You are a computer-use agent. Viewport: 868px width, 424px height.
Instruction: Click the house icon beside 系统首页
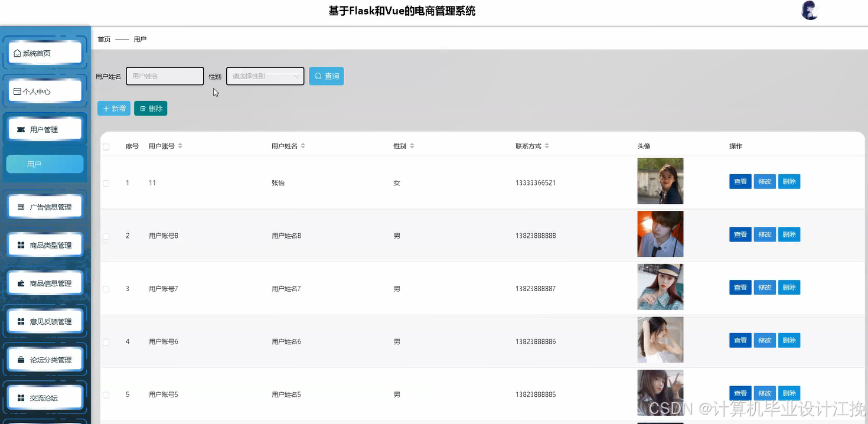[x=17, y=53]
